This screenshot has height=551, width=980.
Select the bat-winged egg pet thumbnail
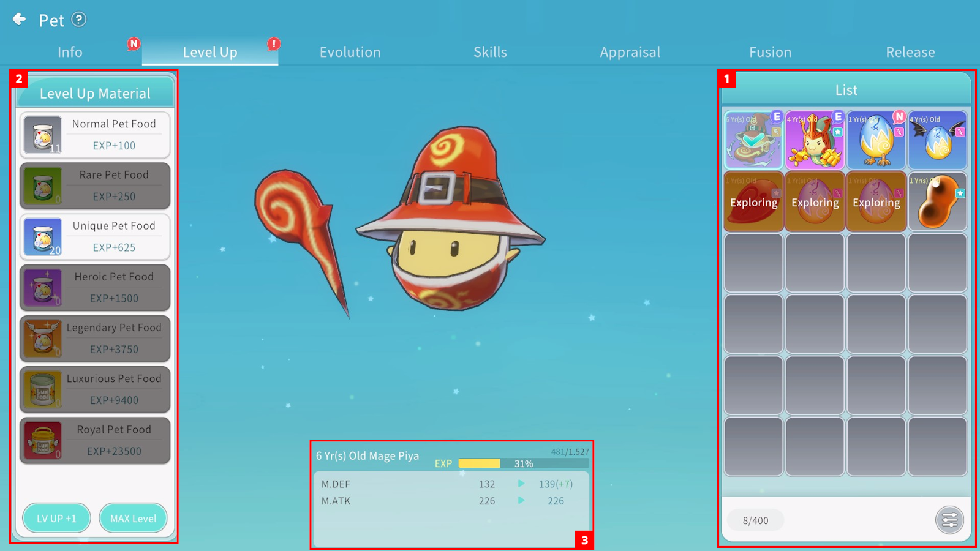pyautogui.click(x=937, y=140)
